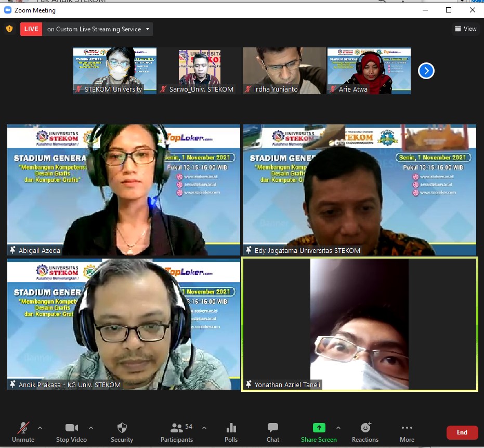Screen dimensions: 484x448
Task: Stop the video camera
Action: (x=71, y=432)
